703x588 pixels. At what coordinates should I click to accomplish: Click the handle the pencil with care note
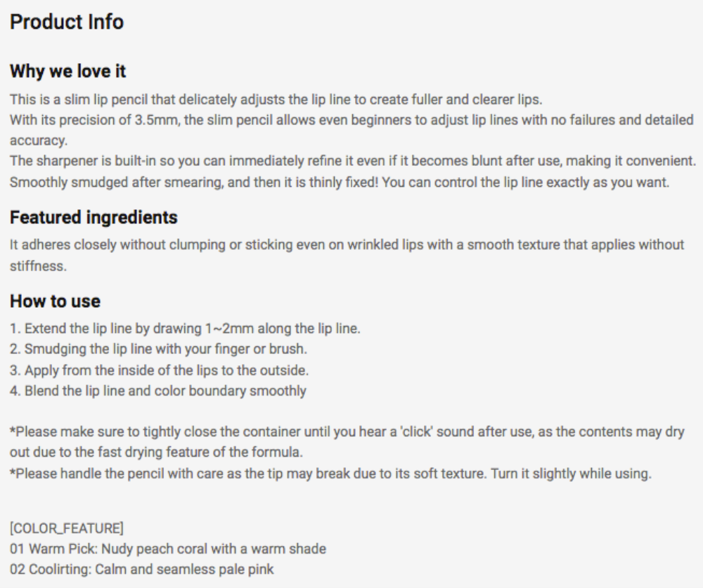(x=330, y=473)
